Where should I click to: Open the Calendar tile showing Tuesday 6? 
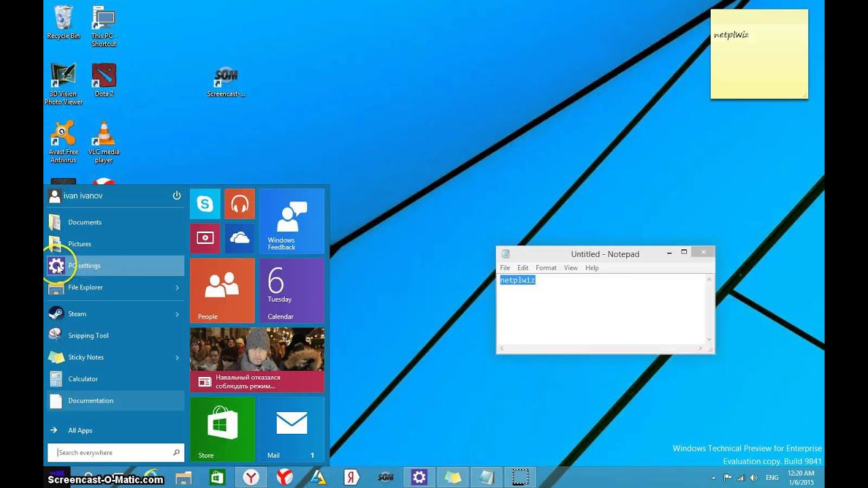292,290
